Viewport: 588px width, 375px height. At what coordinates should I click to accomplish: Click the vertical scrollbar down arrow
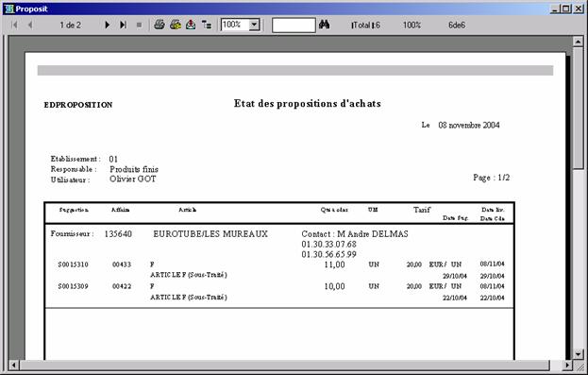click(x=578, y=354)
